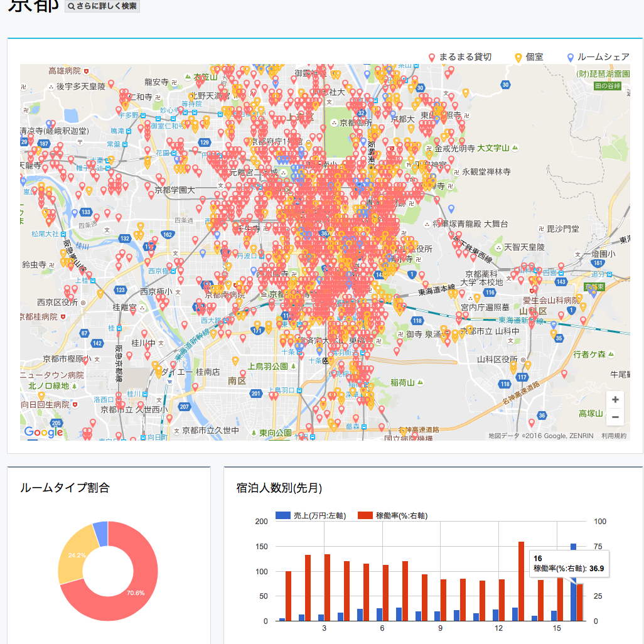Click the ルームタイプ割合 heading
Screen dimensions: 644x644
click(x=65, y=488)
